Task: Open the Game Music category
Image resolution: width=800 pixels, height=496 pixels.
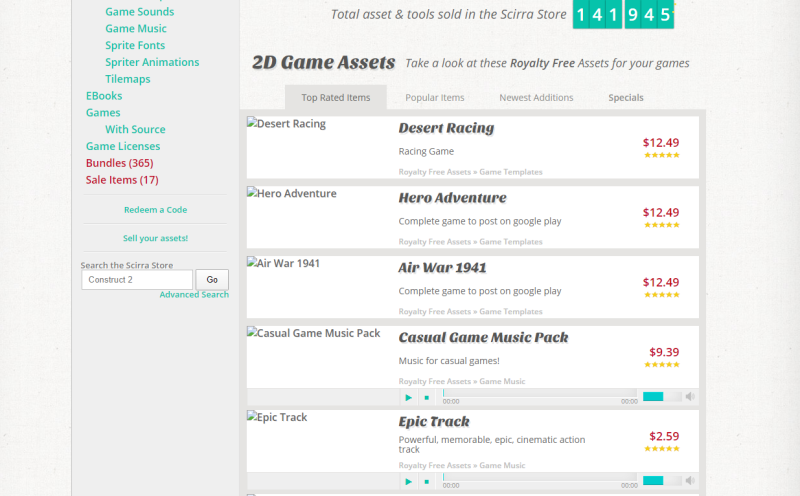Action: click(136, 29)
